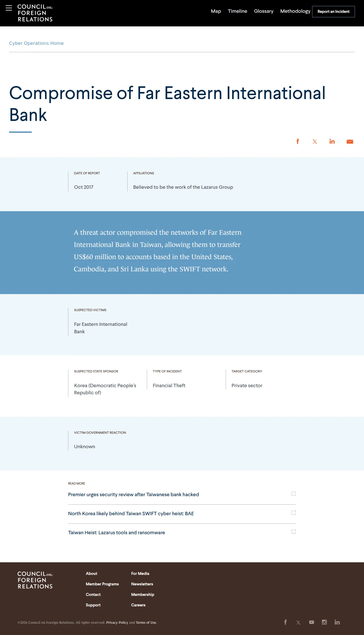
Task: Open the Terms of Use link
Action: 146,623
